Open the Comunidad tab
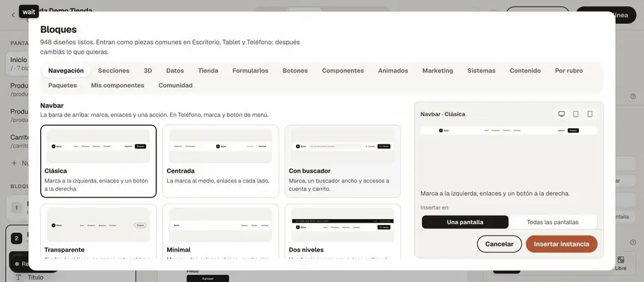 [175, 85]
